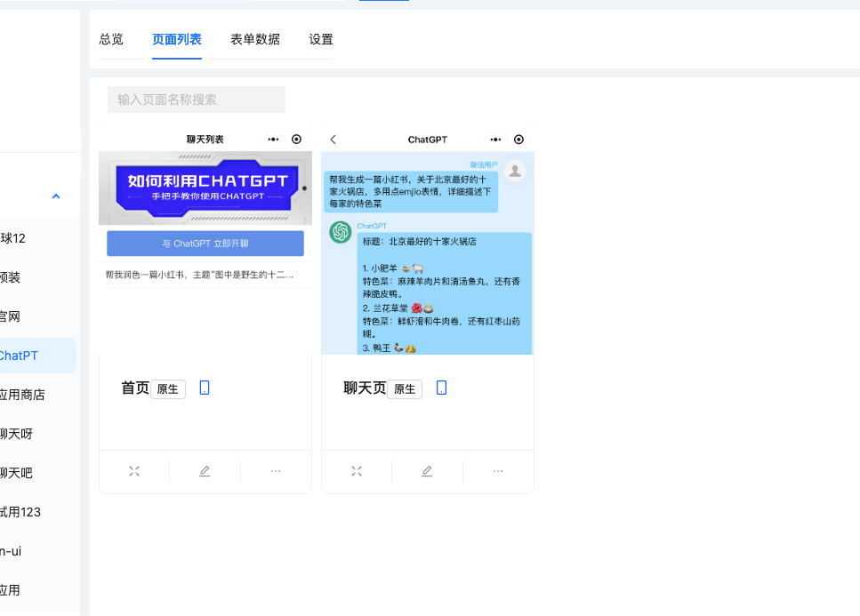Open the more options ellipsis under 聊天页 card

point(498,471)
